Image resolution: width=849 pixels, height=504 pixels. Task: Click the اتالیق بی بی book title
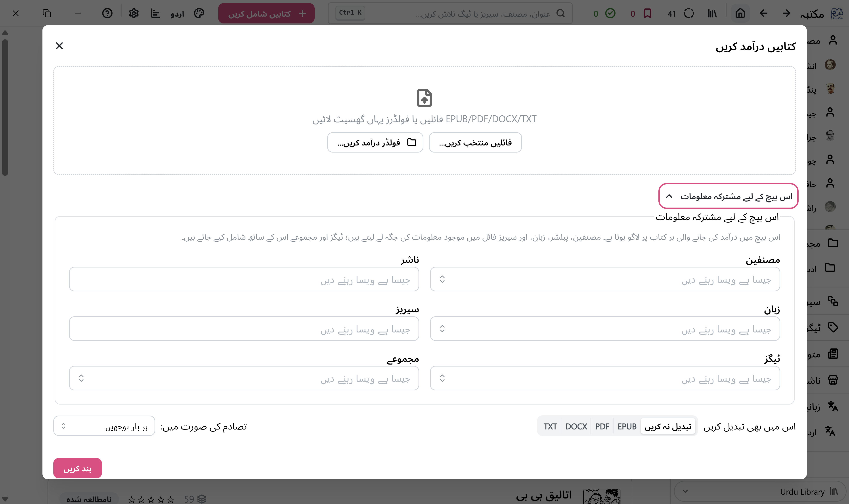[x=544, y=496]
